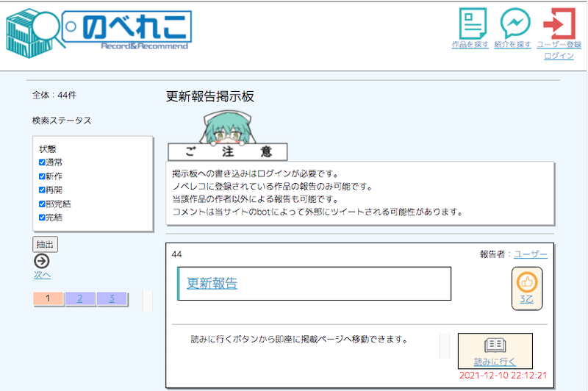Click the green-haired mascot image
Screen dimensions: 588x391
(x=229, y=127)
